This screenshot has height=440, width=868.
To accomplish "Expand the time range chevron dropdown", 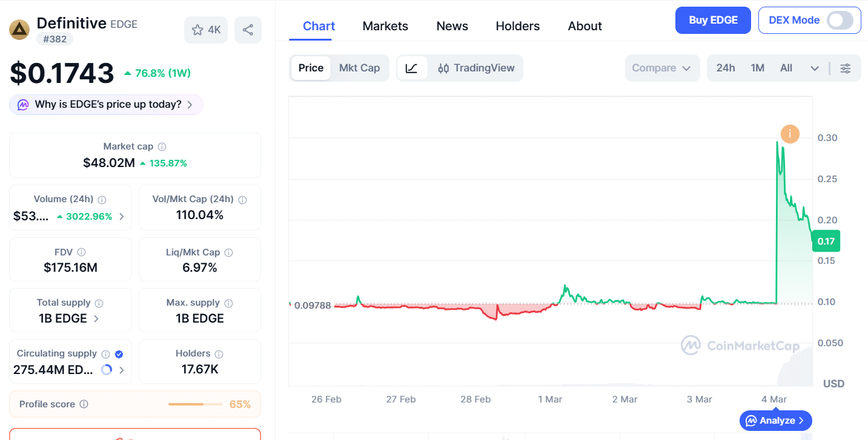I will click(x=815, y=68).
